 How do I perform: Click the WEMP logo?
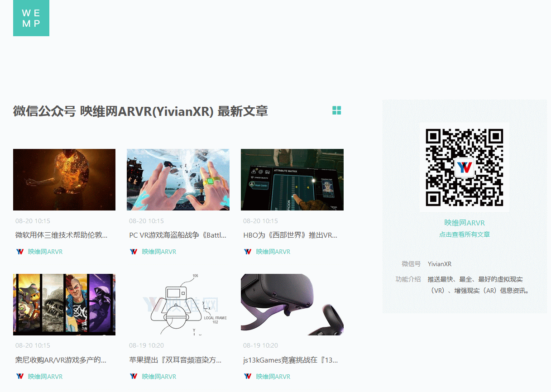(31, 18)
